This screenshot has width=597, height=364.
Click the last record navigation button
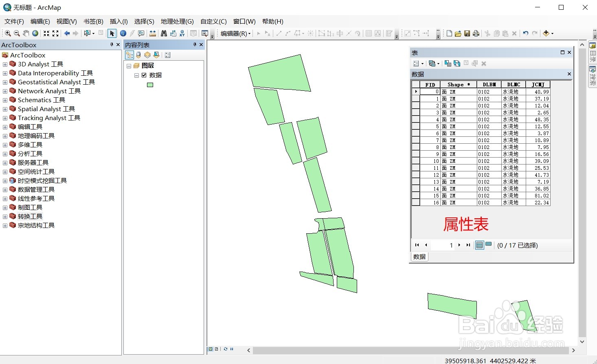click(468, 245)
